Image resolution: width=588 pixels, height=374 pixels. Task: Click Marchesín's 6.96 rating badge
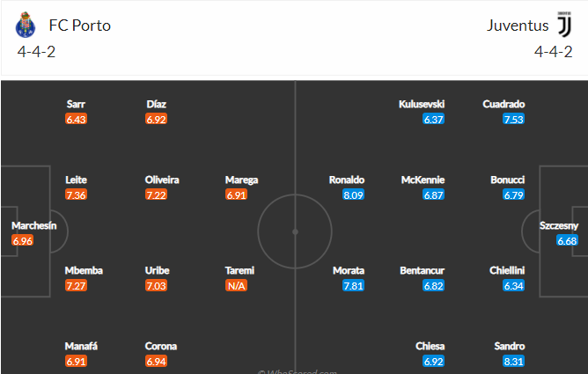(23, 240)
